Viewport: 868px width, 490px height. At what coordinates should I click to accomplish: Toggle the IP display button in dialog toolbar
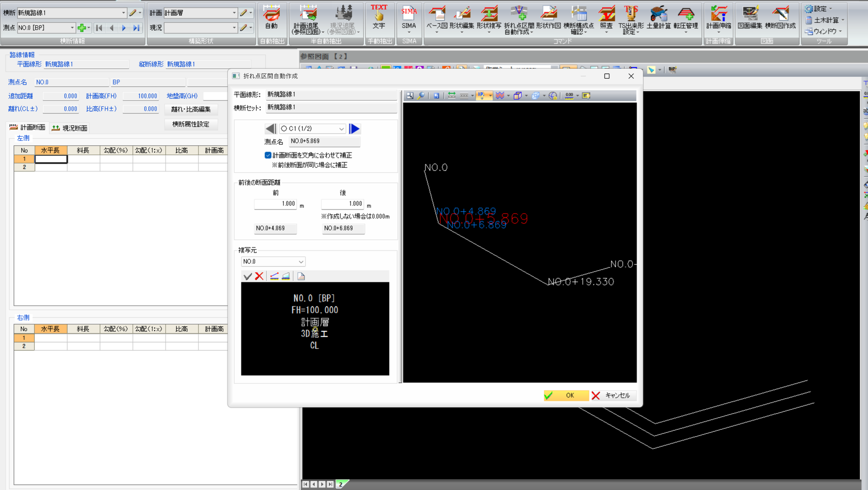pyautogui.click(x=481, y=95)
